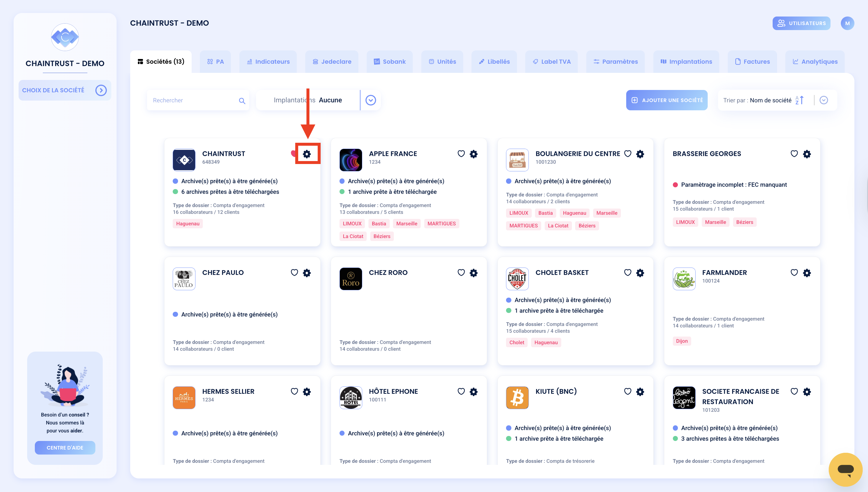Click the search magnifier icon
The image size is (868, 492).
[242, 101]
